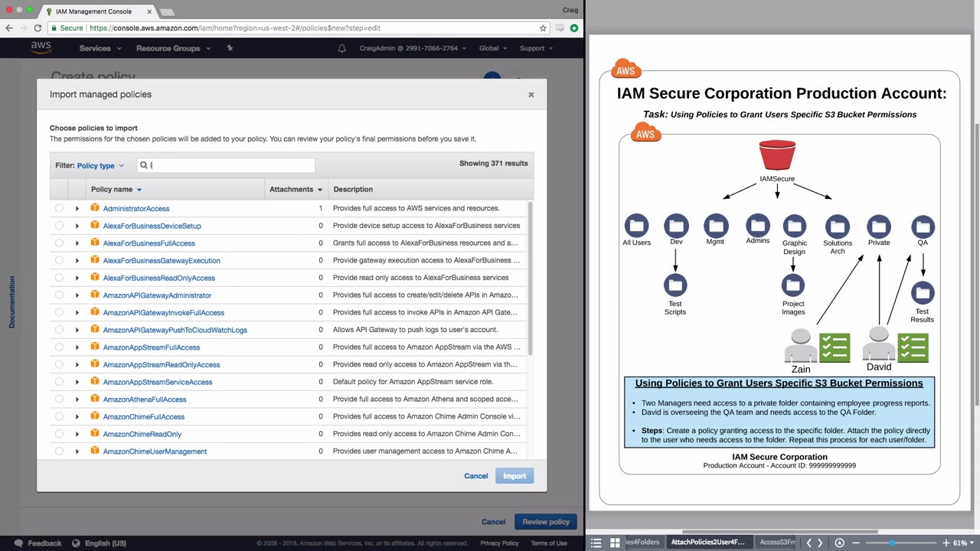Focus the policy filter search field
The height and width of the screenshot is (551, 980).
coord(226,165)
